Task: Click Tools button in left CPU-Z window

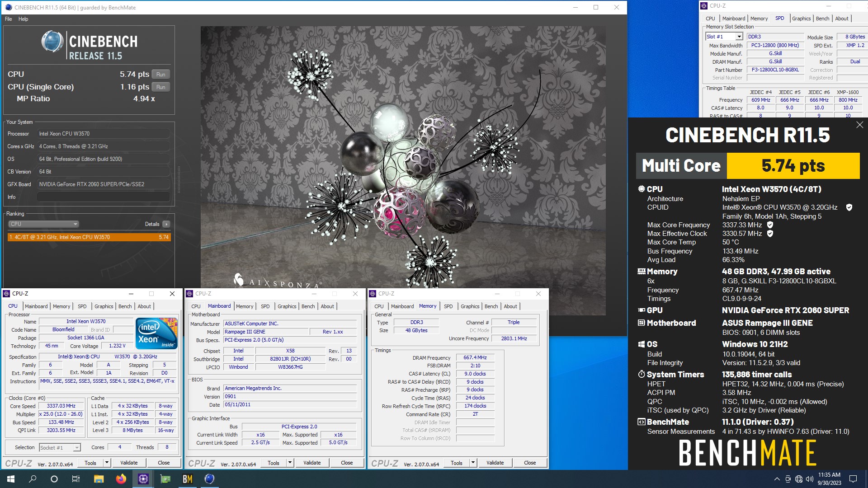Action: (x=90, y=463)
